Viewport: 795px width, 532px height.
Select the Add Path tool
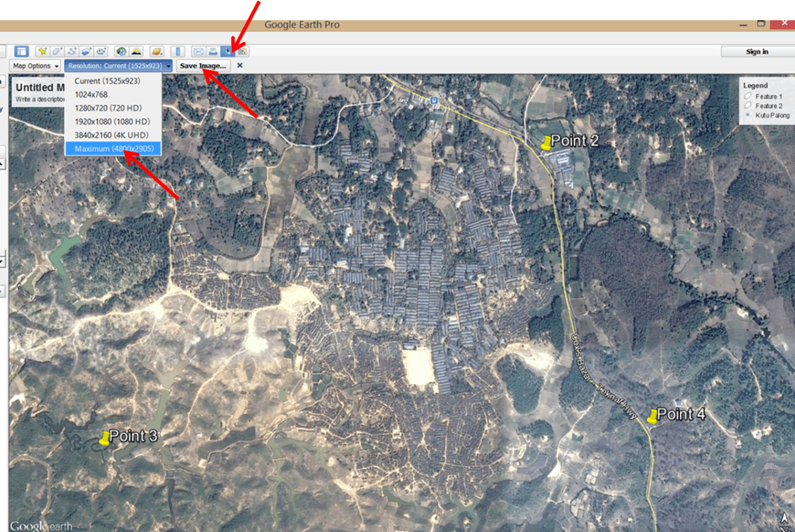coord(72,51)
